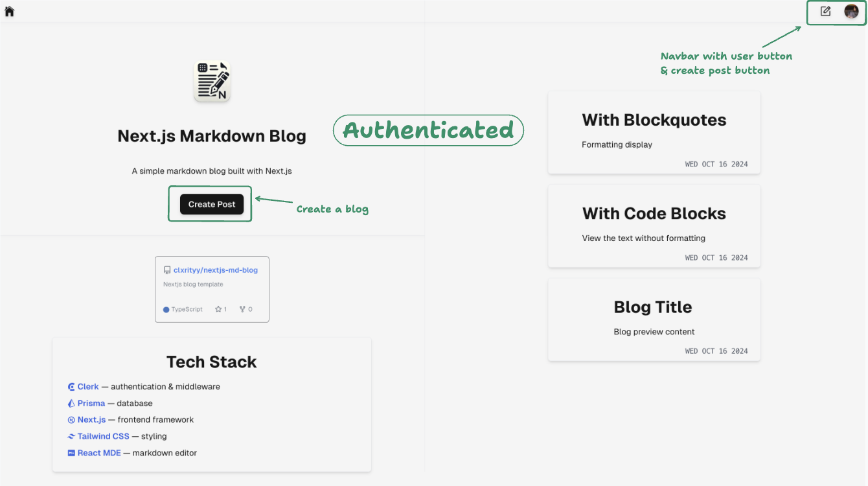Click the Create Post button

[x=212, y=204]
